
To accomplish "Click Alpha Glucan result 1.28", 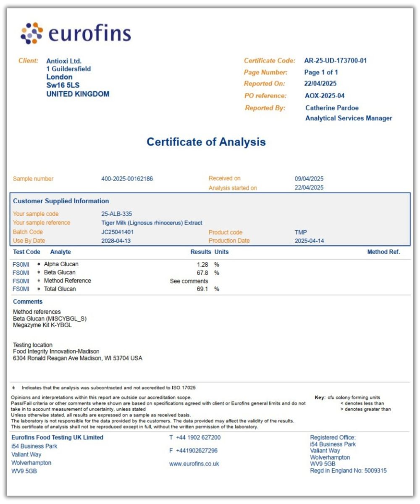I will click(x=202, y=265).
